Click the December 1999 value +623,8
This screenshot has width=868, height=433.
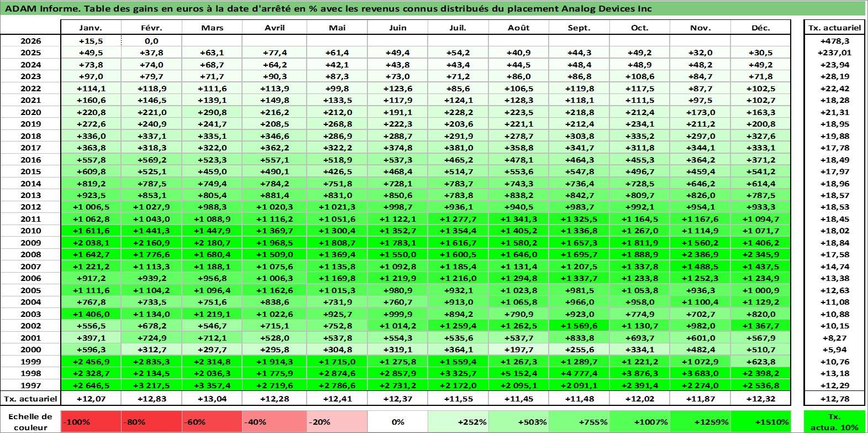[761, 362]
